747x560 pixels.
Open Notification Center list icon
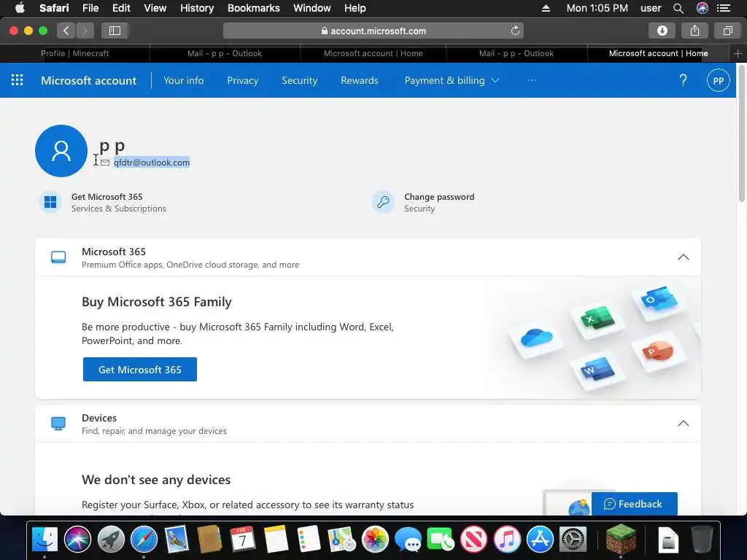coord(724,8)
